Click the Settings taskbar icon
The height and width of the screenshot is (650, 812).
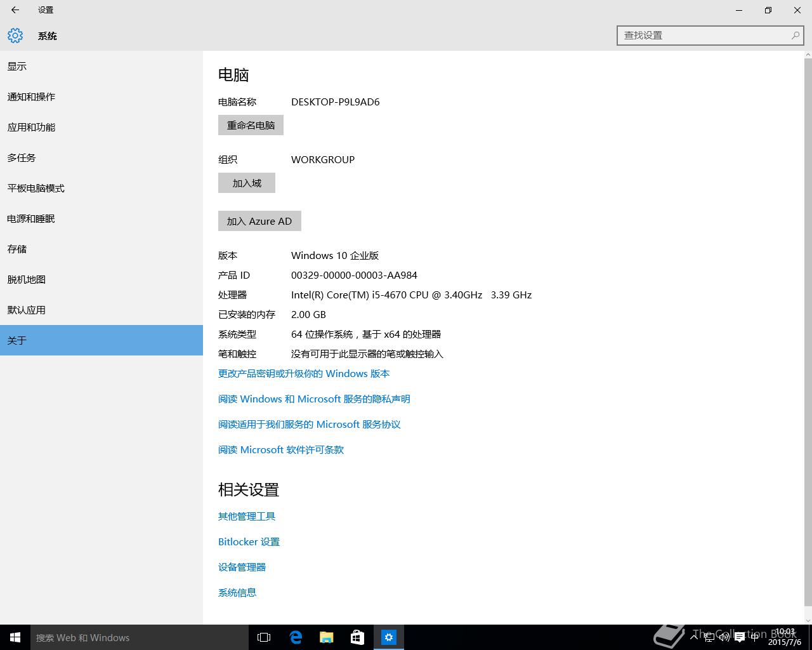(389, 637)
